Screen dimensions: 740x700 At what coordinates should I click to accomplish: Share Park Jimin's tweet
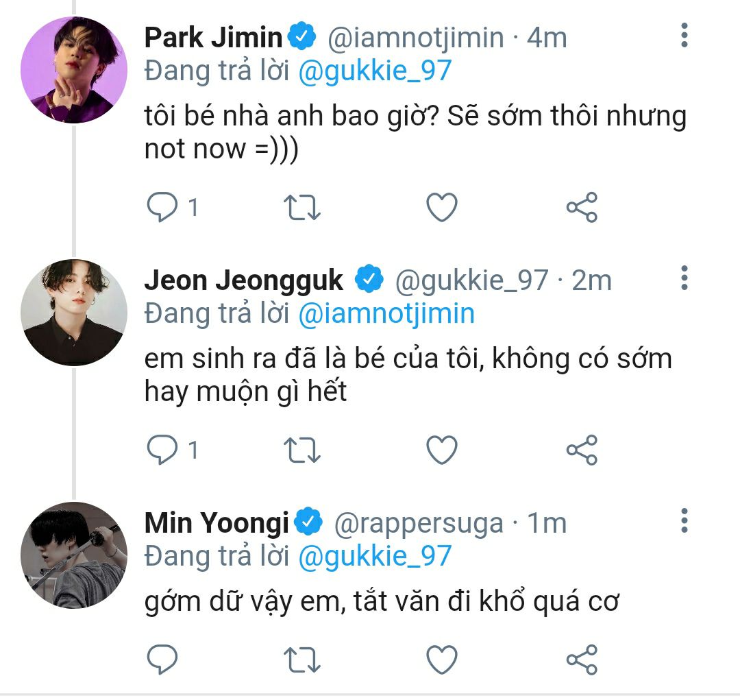[x=582, y=207]
